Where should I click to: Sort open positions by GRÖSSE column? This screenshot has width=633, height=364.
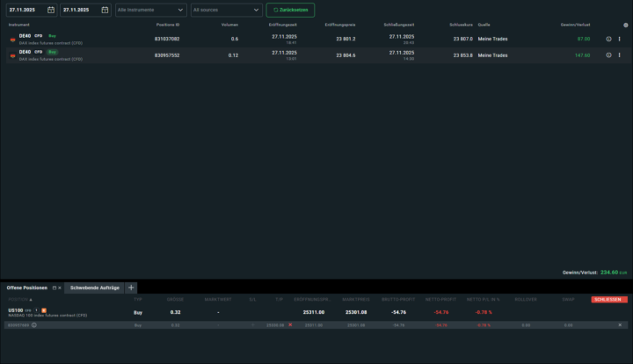point(175,300)
